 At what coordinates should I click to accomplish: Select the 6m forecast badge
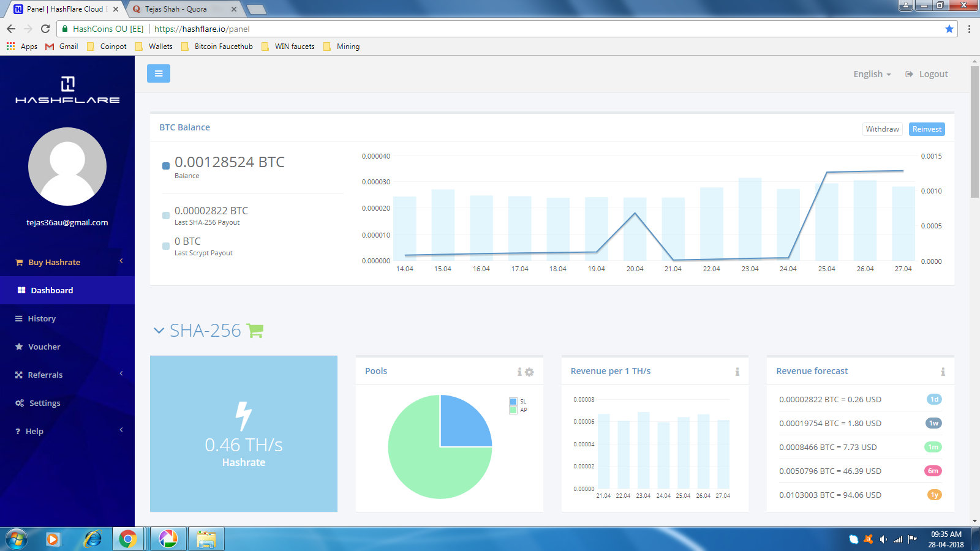click(x=933, y=471)
